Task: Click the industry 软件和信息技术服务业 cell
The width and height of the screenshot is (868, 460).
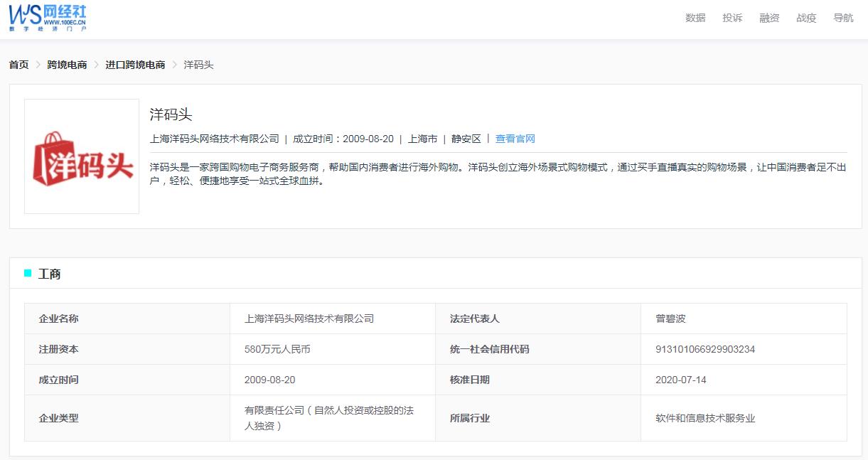Action: click(705, 418)
